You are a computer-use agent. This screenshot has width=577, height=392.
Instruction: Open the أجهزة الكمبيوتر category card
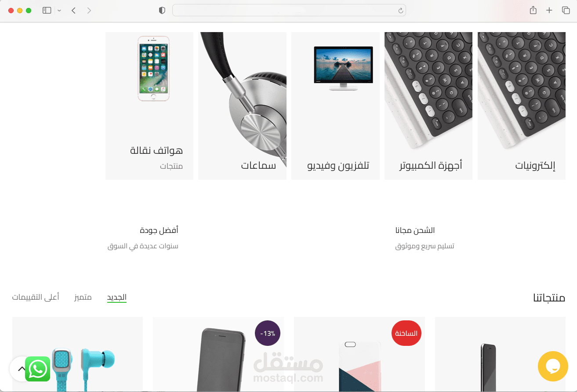428,106
